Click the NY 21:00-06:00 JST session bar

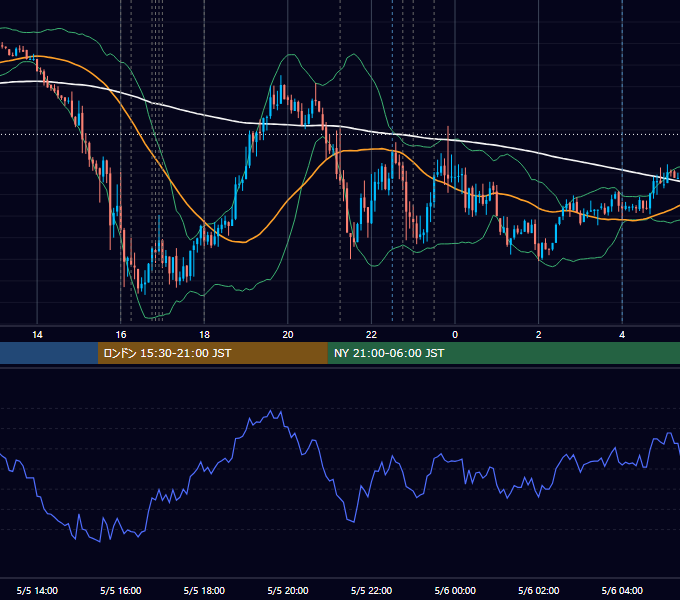pyautogui.click(x=503, y=353)
